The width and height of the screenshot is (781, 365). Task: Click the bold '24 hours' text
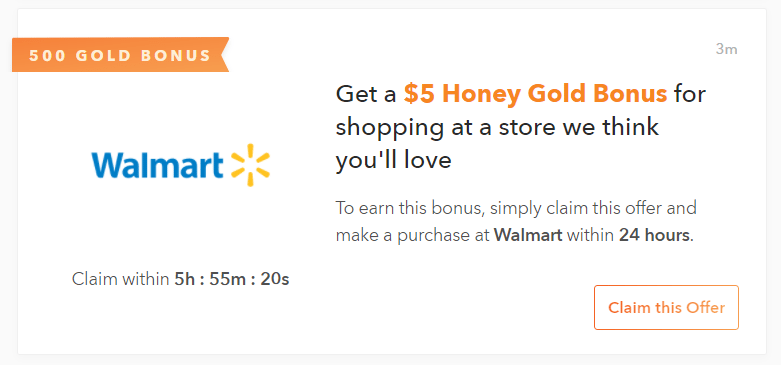pos(655,235)
